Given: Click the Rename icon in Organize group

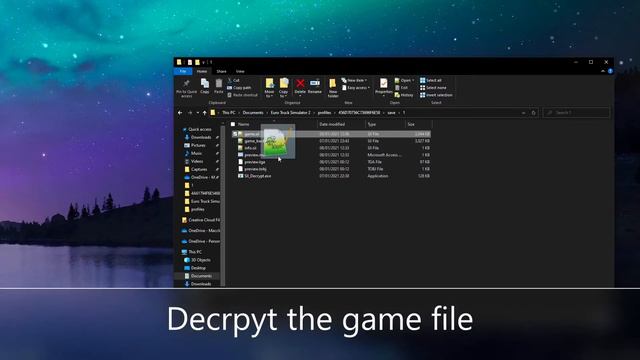Looking at the screenshot, I should (315, 83).
